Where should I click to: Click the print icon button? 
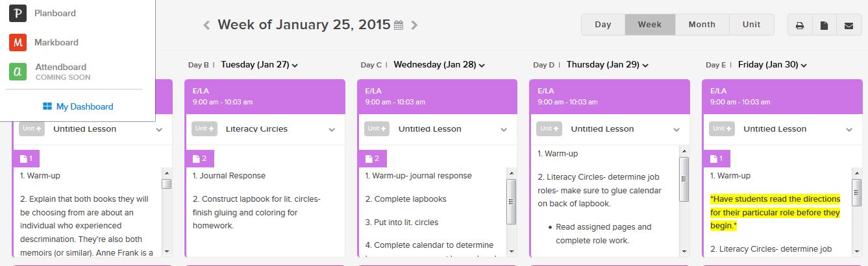(800, 25)
